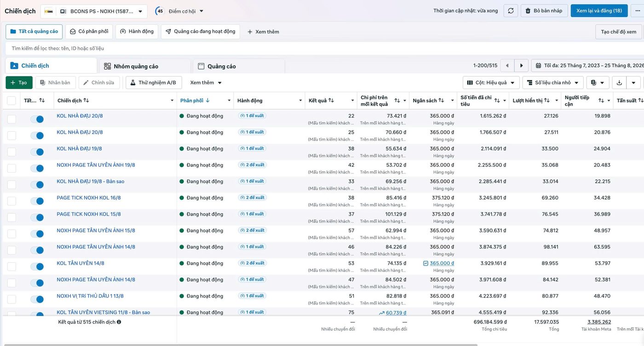Sort by on/off toggle column arrows

(x=42, y=101)
